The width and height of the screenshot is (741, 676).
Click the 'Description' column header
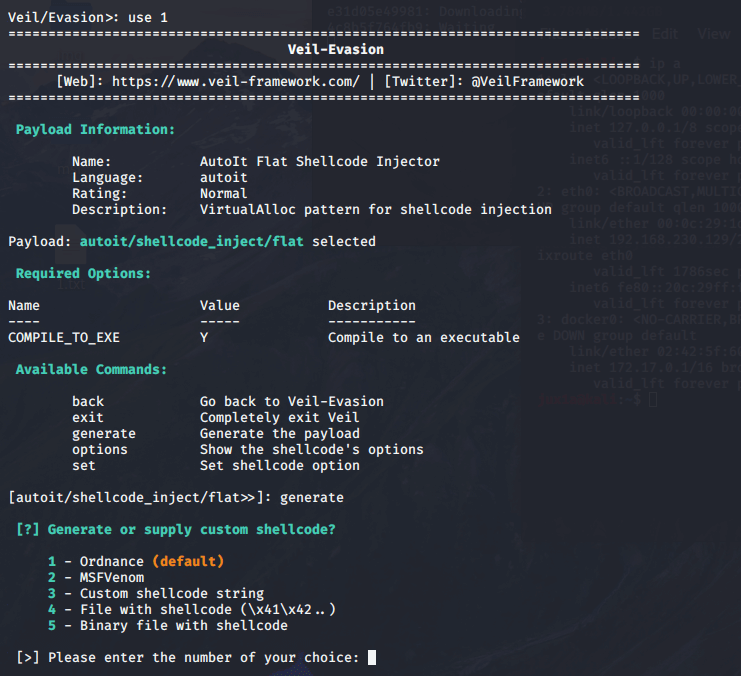(372, 306)
